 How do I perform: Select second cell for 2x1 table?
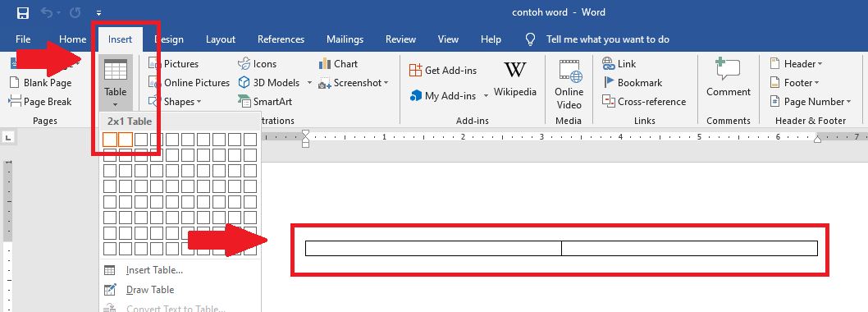click(126, 140)
